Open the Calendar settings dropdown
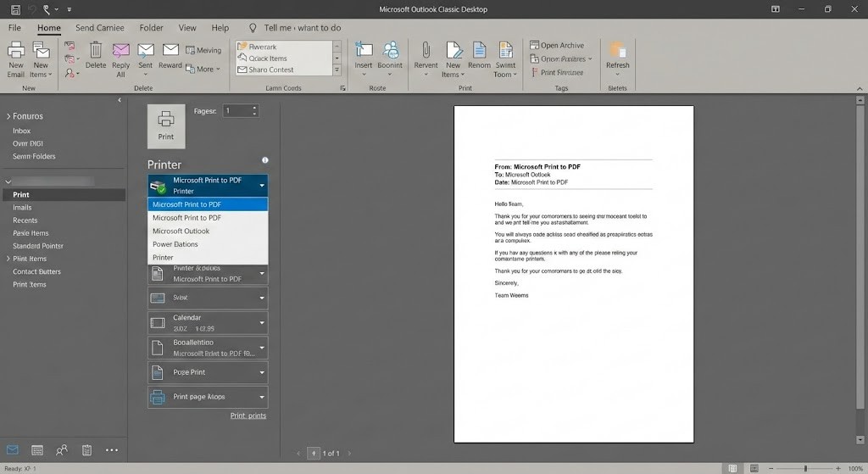Image resolution: width=868 pixels, height=474 pixels. (208, 323)
